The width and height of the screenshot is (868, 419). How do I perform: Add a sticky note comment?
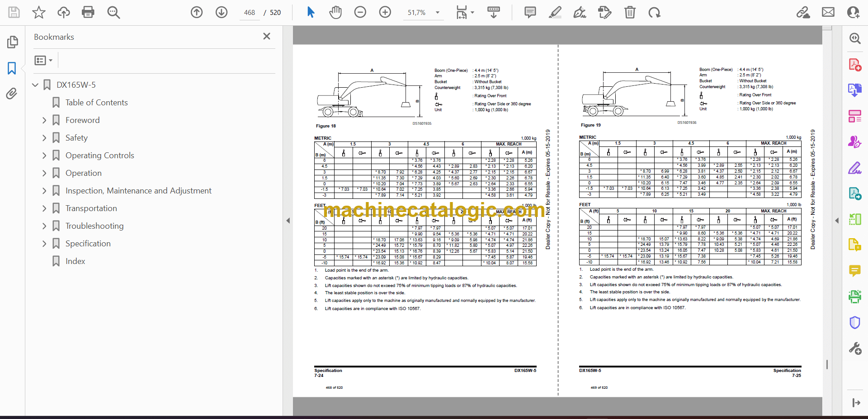pyautogui.click(x=530, y=12)
